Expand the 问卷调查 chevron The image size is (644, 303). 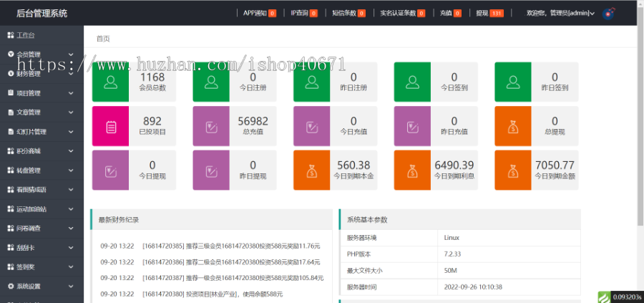click(x=71, y=229)
